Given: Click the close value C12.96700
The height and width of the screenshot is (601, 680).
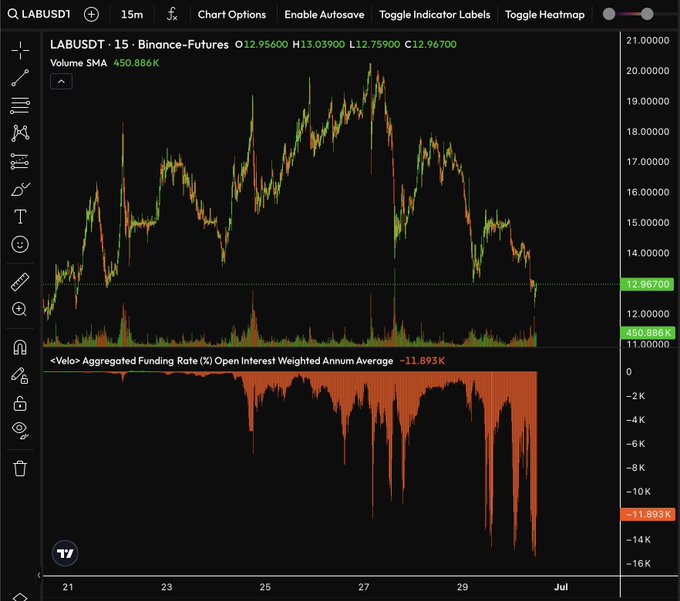Looking at the screenshot, I should (x=430, y=44).
